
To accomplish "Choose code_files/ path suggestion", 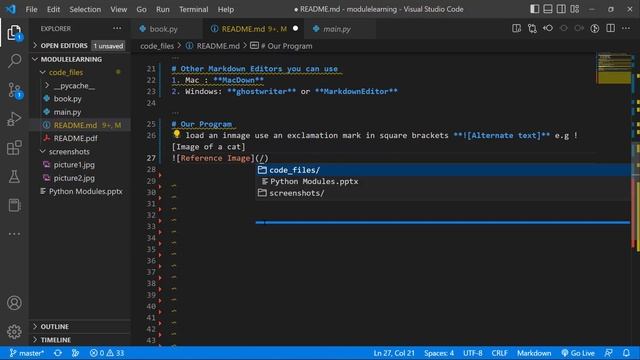I will (443, 170).
